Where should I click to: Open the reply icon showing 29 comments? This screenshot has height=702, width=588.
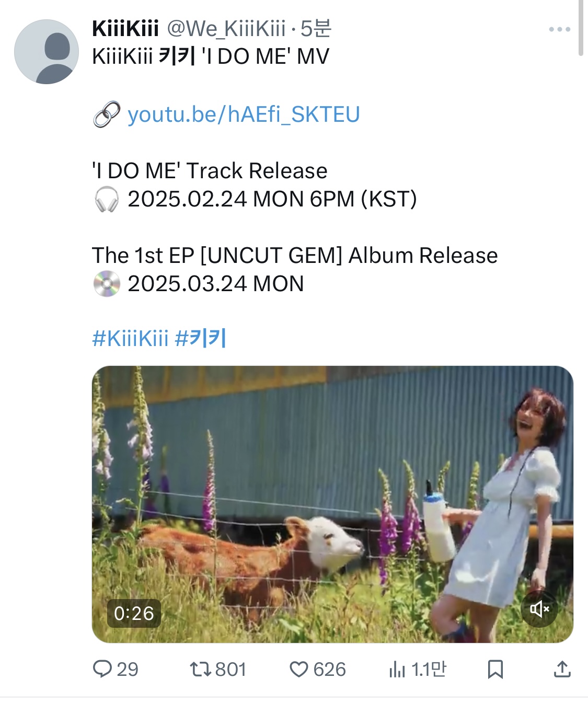coord(102,669)
